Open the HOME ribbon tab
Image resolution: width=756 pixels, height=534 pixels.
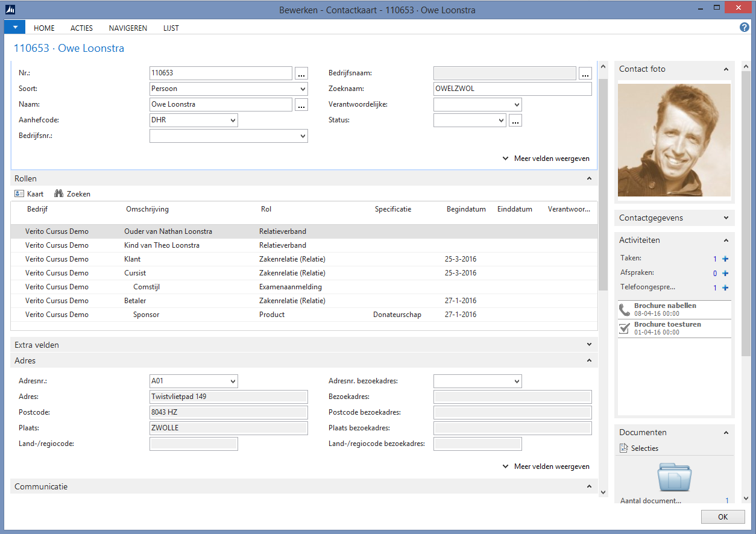(x=44, y=28)
